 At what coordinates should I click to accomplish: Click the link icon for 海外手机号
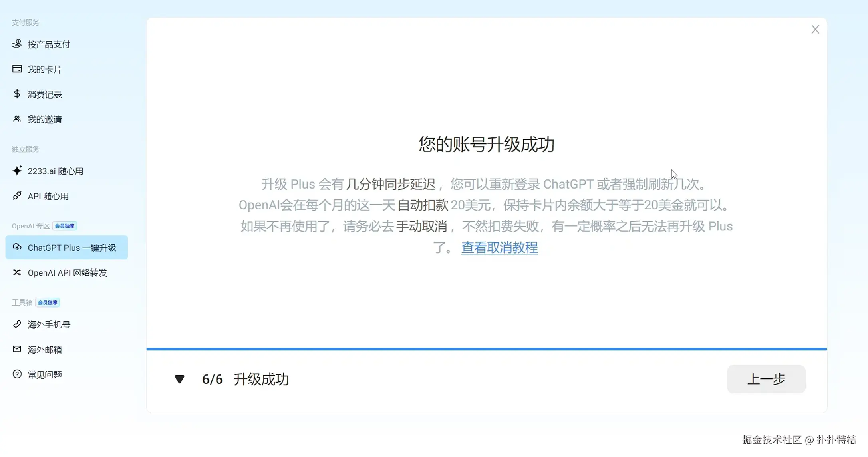click(x=17, y=324)
